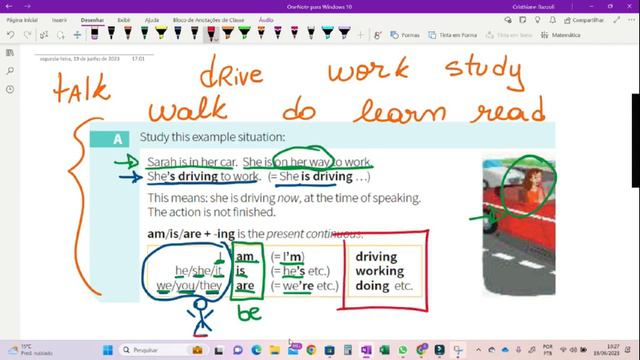This screenshot has height=360, width=640.
Task: Switch to the Exibir tab
Action: pos(124,20)
